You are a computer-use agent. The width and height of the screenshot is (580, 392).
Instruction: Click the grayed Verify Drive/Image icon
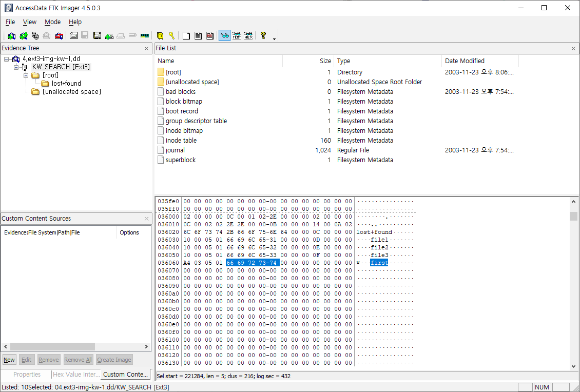click(x=133, y=35)
